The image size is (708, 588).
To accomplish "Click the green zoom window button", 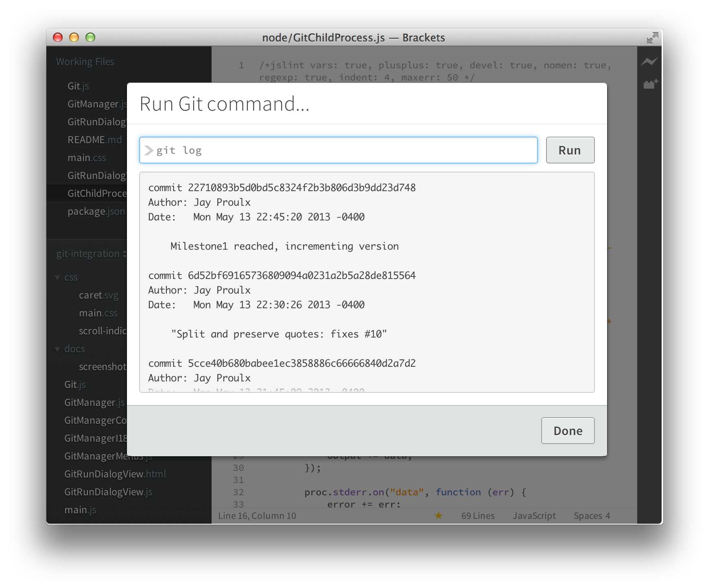I will click(90, 37).
